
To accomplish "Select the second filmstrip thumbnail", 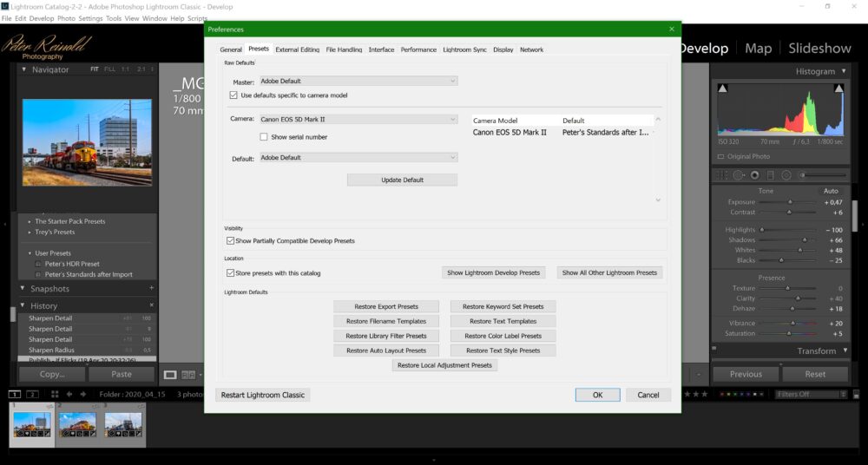I will click(77, 424).
